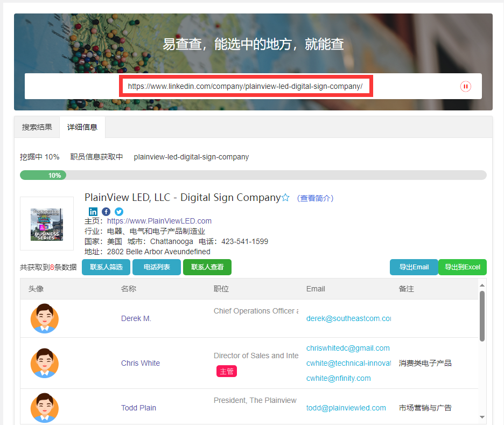The height and width of the screenshot is (425, 504).
Task: Open Todd Plain contact name link
Action: pyautogui.click(x=138, y=408)
